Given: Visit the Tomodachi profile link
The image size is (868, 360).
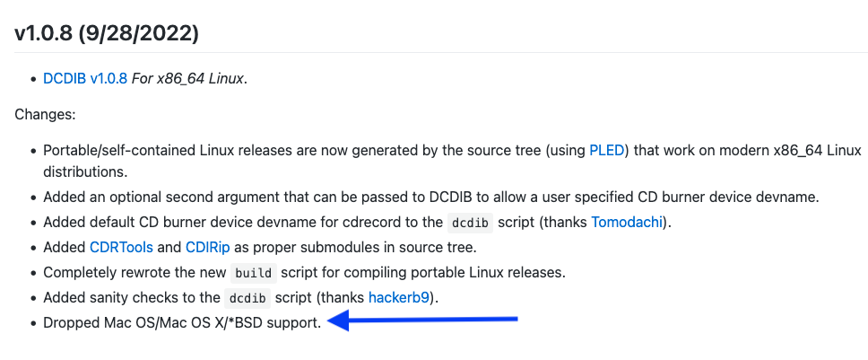Looking at the screenshot, I should [627, 223].
